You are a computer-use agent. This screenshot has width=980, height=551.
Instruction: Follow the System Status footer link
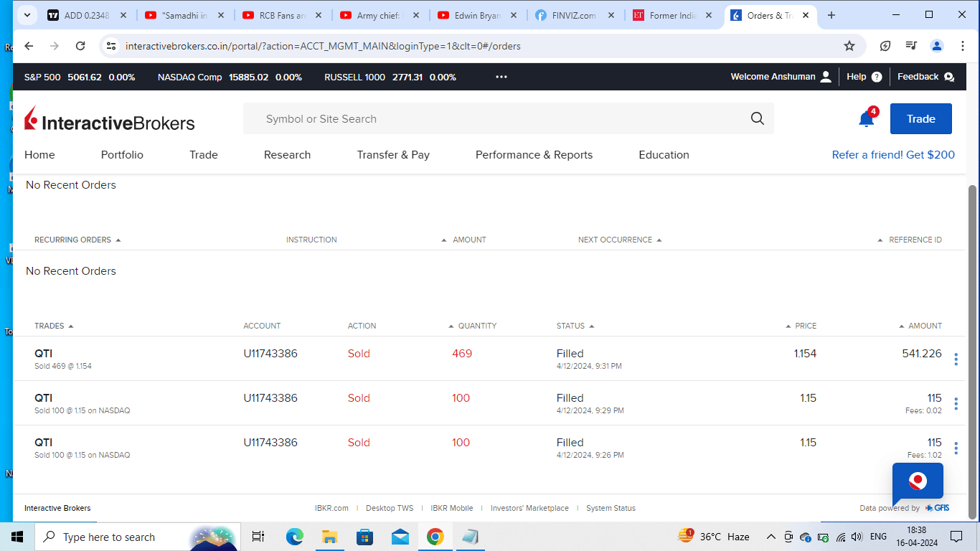[x=611, y=508]
